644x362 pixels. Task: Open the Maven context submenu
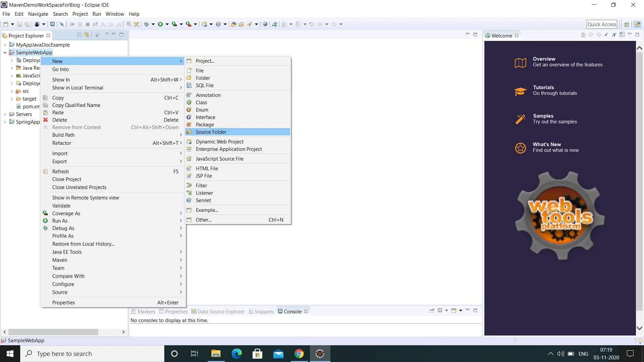pos(113,260)
